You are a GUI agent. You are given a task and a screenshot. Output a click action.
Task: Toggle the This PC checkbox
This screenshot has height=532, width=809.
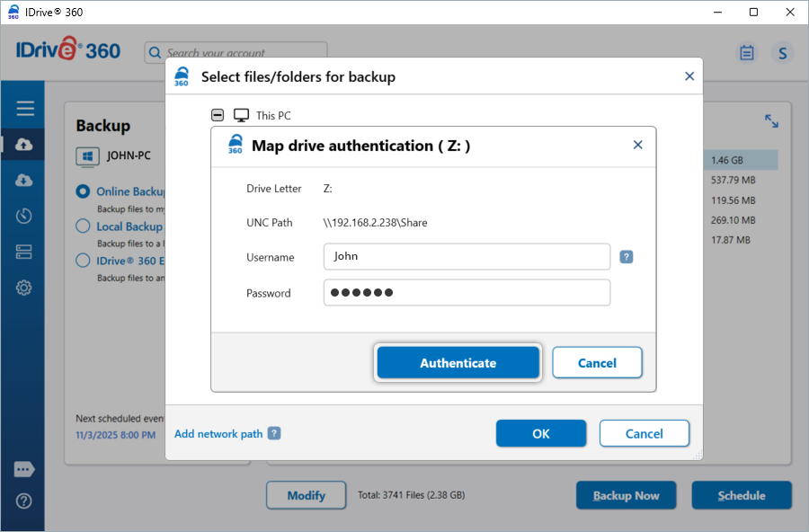(x=218, y=115)
